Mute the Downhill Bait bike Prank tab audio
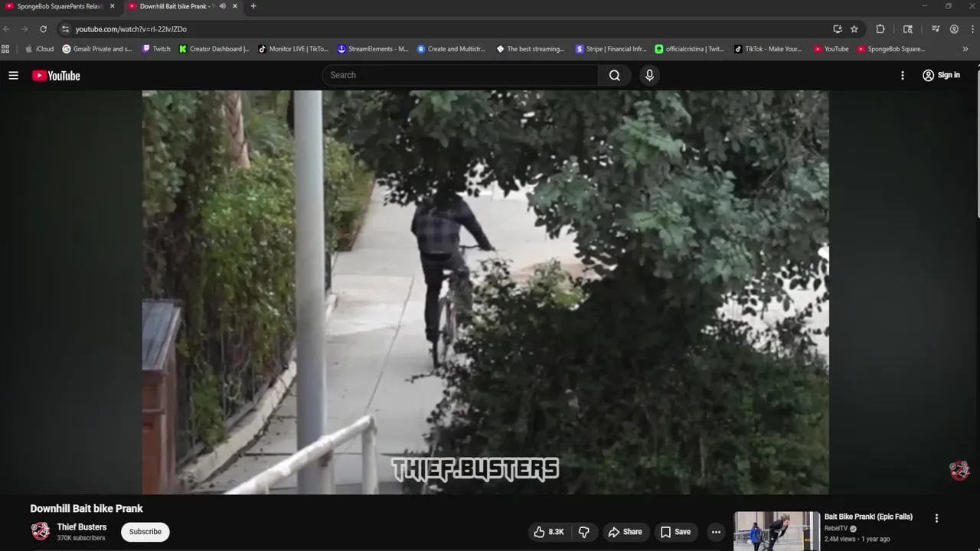Viewport: 980px width, 551px height. click(x=222, y=6)
